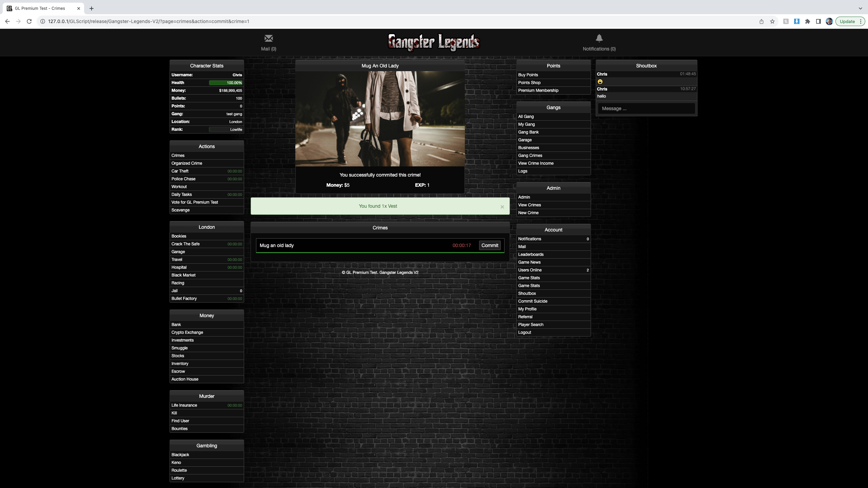868x488 pixels.
Task: Open a new browser tab
Action: (92, 8)
